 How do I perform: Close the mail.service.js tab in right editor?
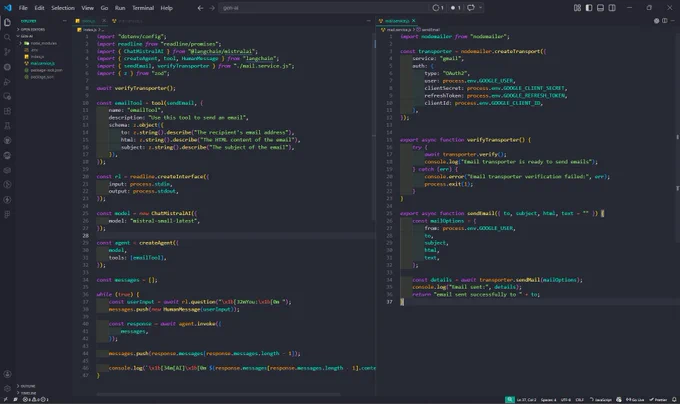tap(414, 21)
